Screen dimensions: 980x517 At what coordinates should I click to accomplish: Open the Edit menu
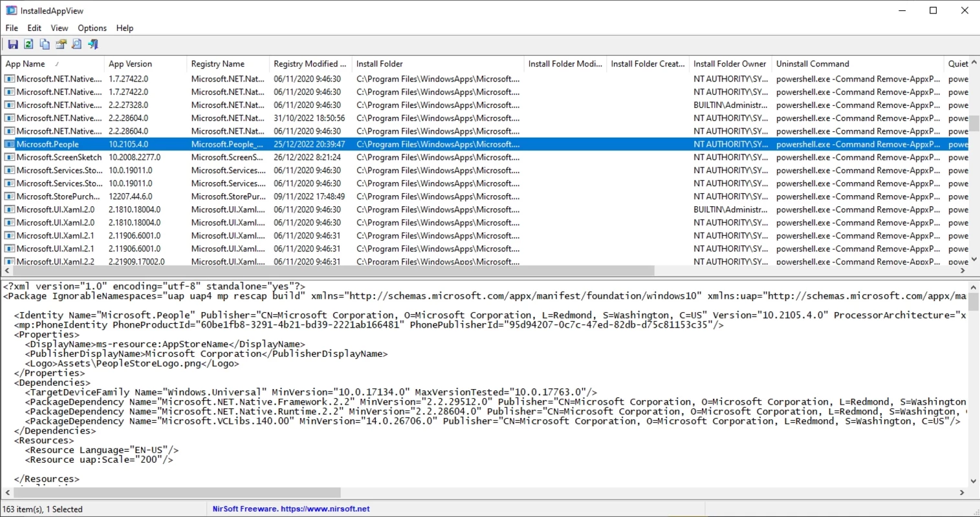pyautogui.click(x=34, y=28)
